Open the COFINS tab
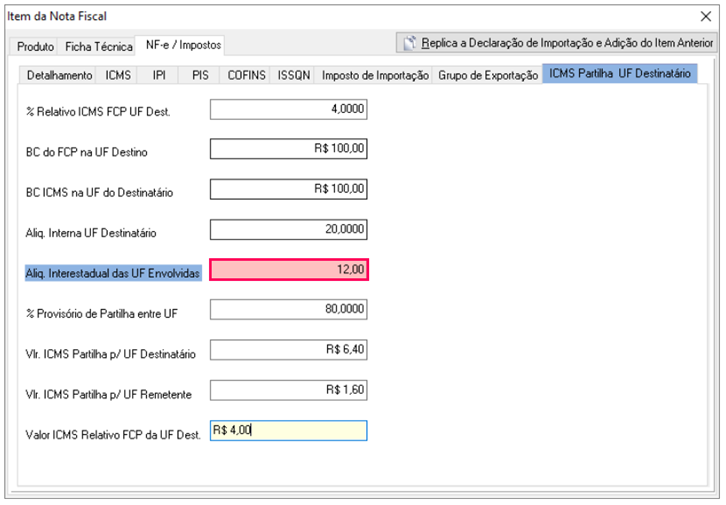This screenshot has height=505, width=726. [x=246, y=75]
